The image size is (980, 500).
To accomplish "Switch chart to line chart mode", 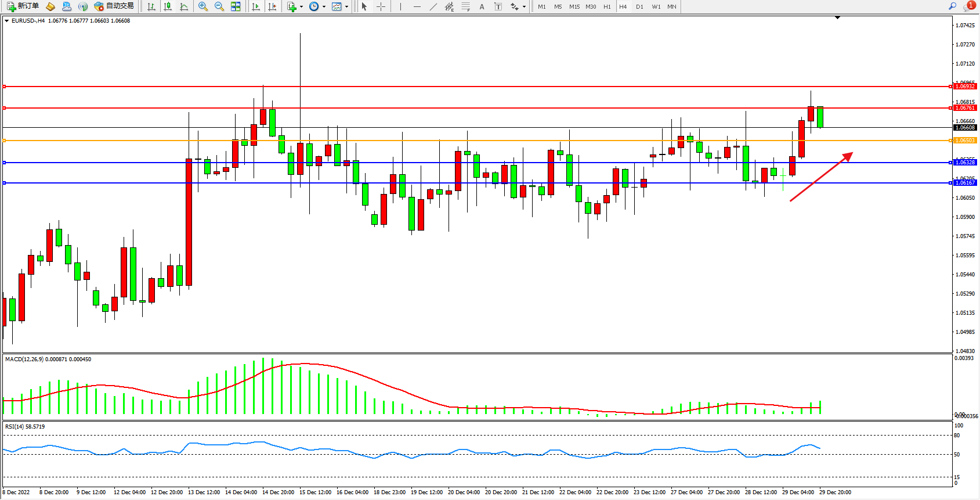I will pyautogui.click(x=184, y=6).
